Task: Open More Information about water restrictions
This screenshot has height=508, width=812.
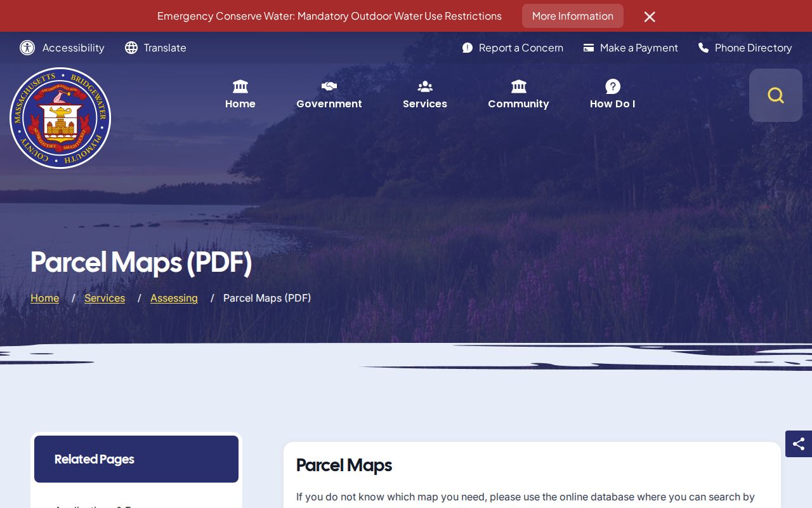Action: [x=573, y=16]
